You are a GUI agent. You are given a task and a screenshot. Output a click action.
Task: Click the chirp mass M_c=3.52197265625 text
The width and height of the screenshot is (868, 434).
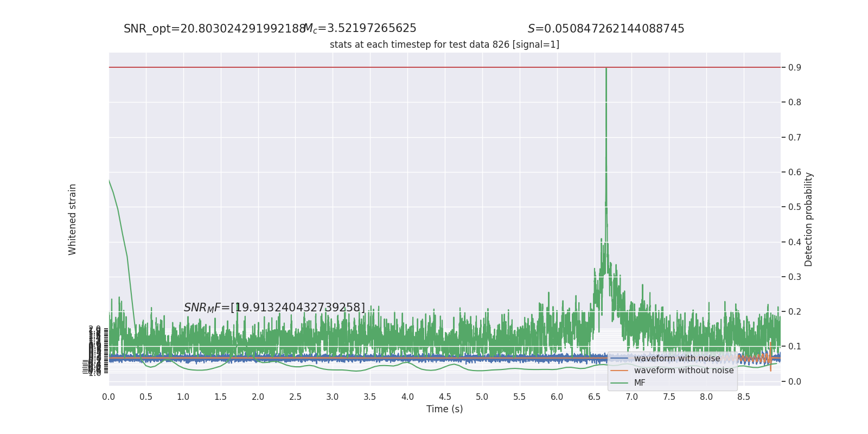[360, 29]
